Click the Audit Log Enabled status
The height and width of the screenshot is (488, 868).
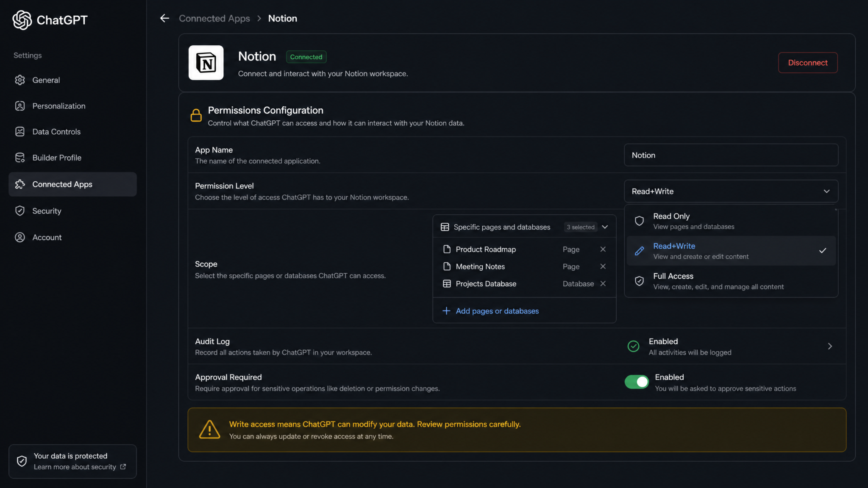(x=663, y=341)
